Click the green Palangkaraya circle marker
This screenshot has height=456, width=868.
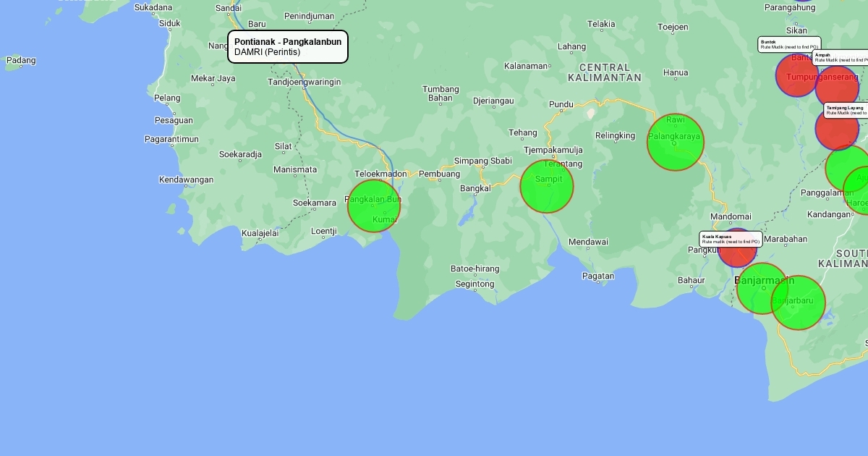pyautogui.click(x=675, y=143)
